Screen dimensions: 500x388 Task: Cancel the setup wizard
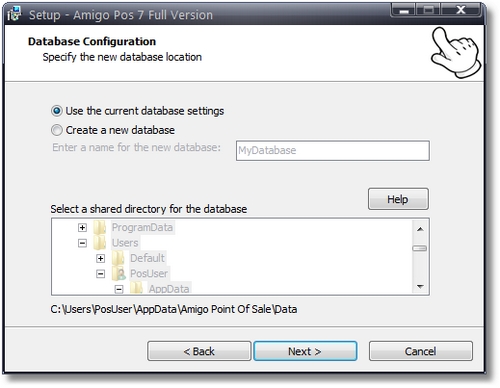(421, 351)
